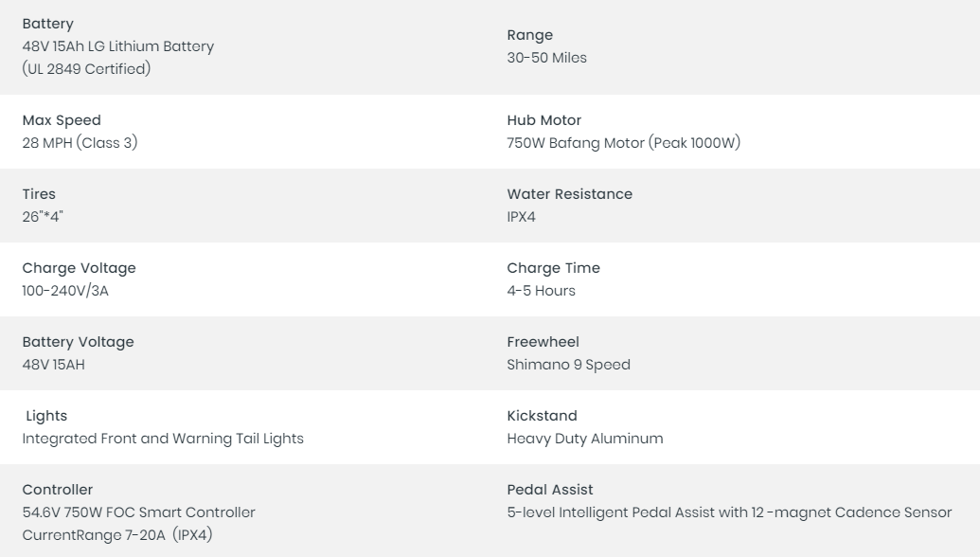This screenshot has height=557, width=980.
Task: Click the Battery Voltage label
Action: click(x=79, y=342)
